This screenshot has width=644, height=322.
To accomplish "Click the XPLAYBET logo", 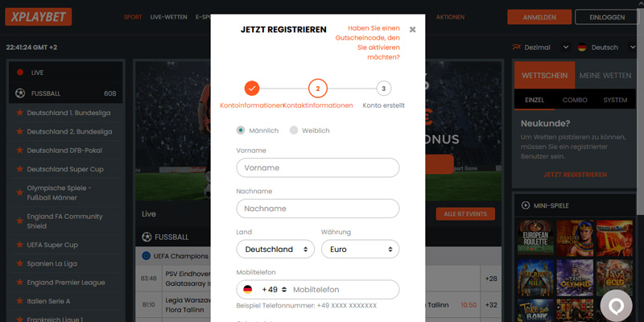I will click(38, 17).
